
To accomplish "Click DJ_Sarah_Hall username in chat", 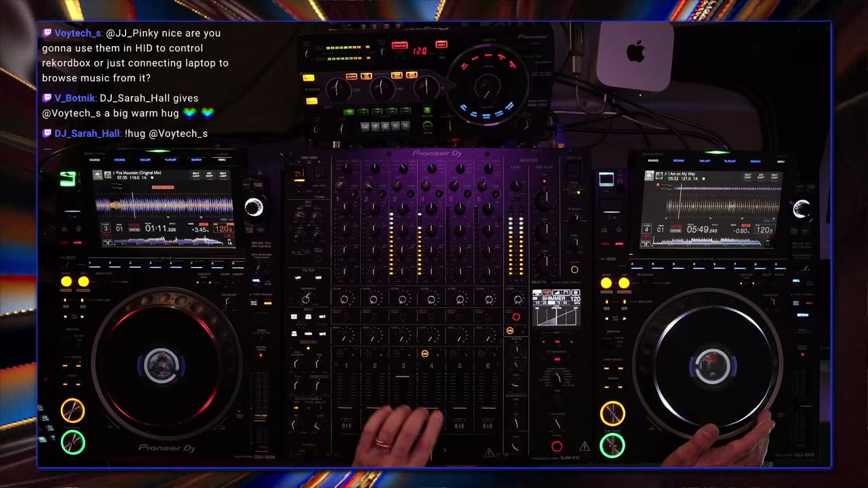I will (x=87, y=134).
